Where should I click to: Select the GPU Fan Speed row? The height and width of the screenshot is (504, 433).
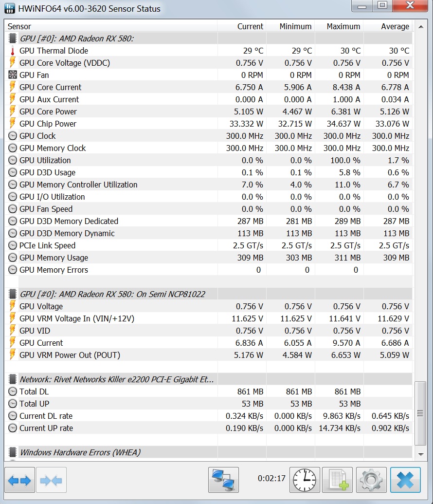click(209, 209)
